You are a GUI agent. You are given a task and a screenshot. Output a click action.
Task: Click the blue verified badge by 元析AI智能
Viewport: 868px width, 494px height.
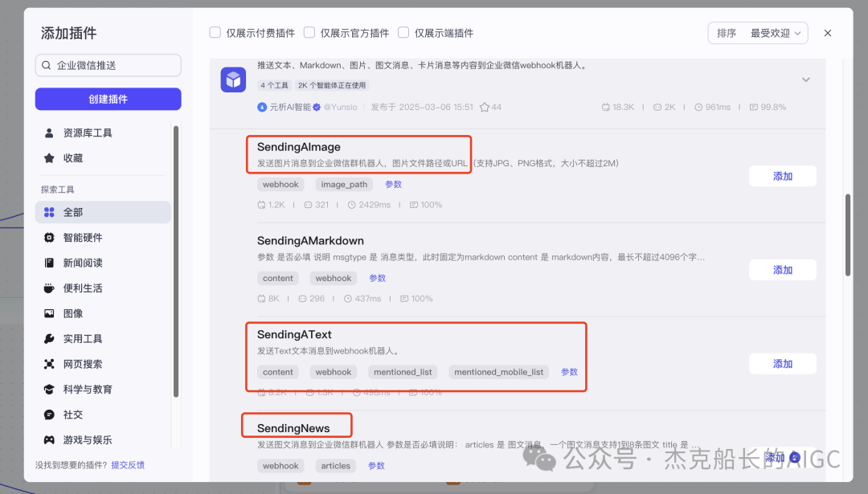(317, 107)
